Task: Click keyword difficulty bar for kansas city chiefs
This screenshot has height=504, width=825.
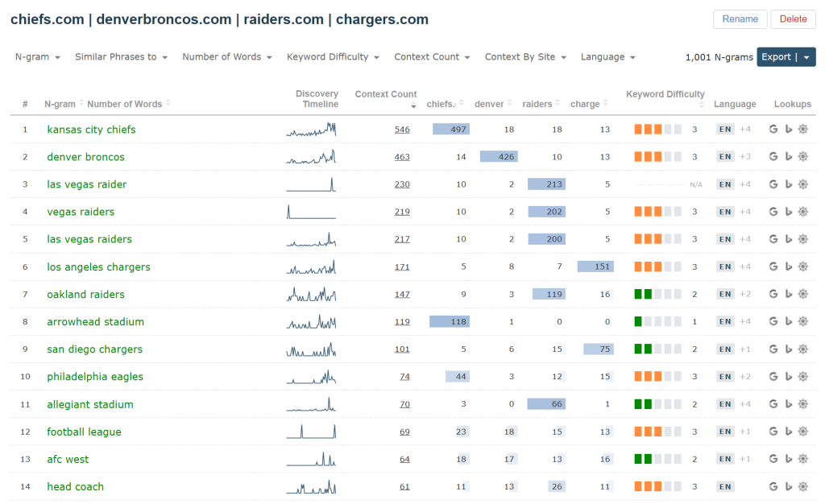Action: 657,130
